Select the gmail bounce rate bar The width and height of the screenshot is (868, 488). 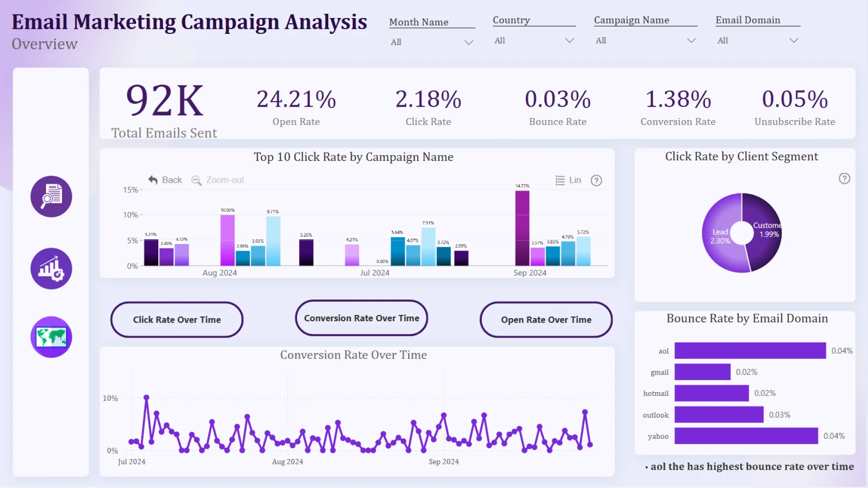(702, 372)
